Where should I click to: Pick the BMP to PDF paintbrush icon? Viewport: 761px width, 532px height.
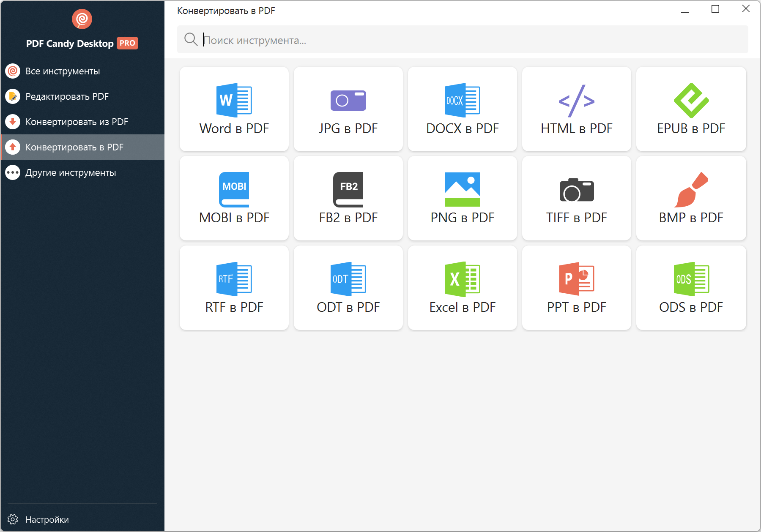pyautogui.click(x=691, y=189)
